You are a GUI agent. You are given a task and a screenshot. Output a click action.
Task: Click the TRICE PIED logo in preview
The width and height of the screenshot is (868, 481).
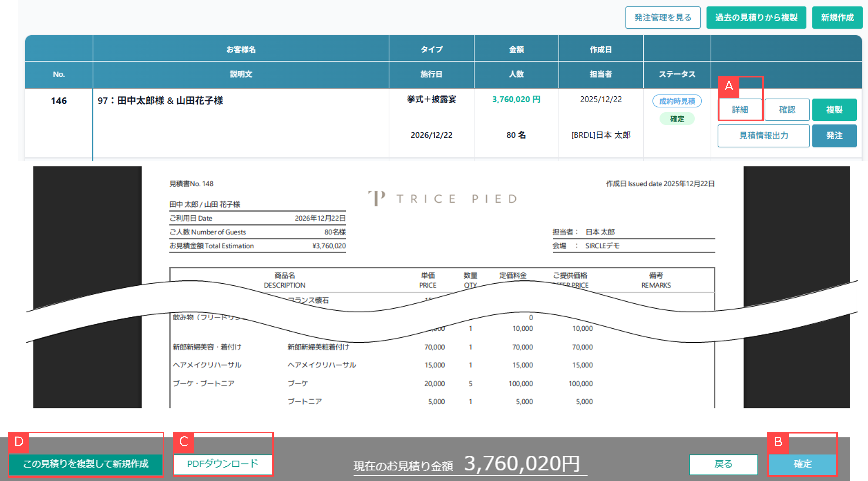(442, 198)
